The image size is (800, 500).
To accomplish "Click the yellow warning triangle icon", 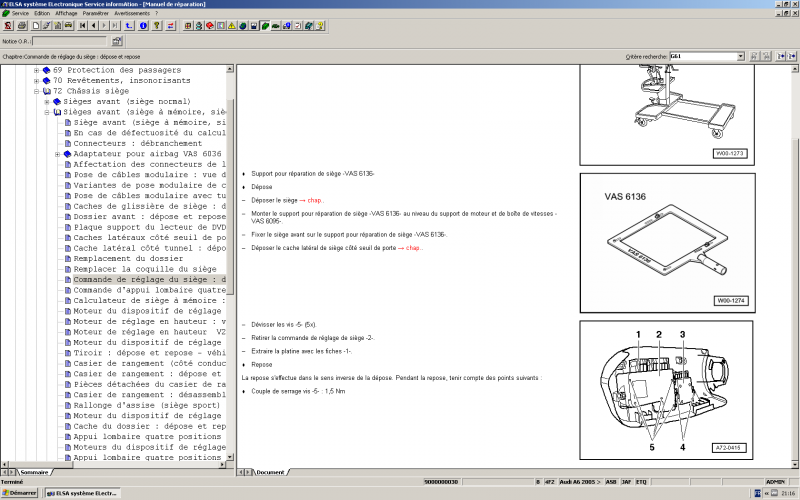I will click(x=231, y=25).
